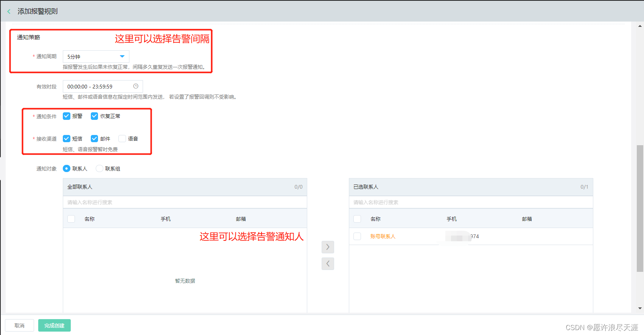The height and width of the screenshot is (335, 644).
Task: Click the 暂无数据 empty placeholder text
Action: [185, 281]
